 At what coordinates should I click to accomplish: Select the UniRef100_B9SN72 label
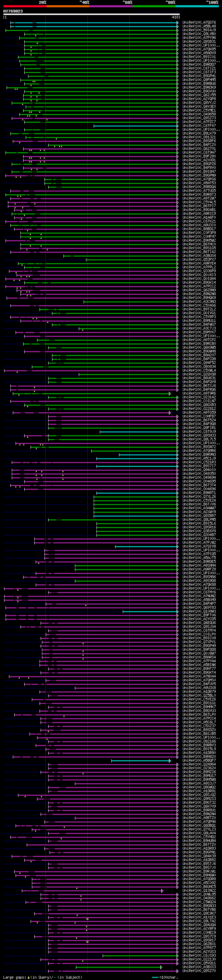coord(199,447)
